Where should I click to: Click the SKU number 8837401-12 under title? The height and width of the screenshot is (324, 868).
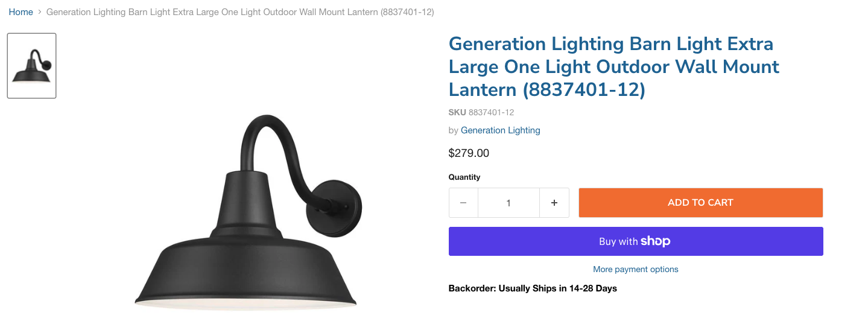491,112
